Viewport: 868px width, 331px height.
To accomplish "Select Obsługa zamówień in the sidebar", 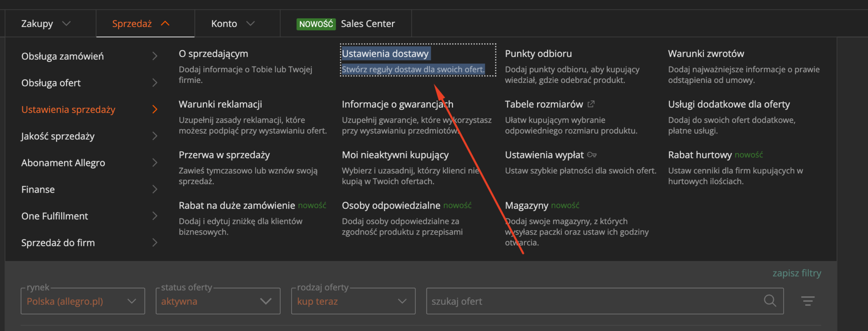I will pos(62,56).
